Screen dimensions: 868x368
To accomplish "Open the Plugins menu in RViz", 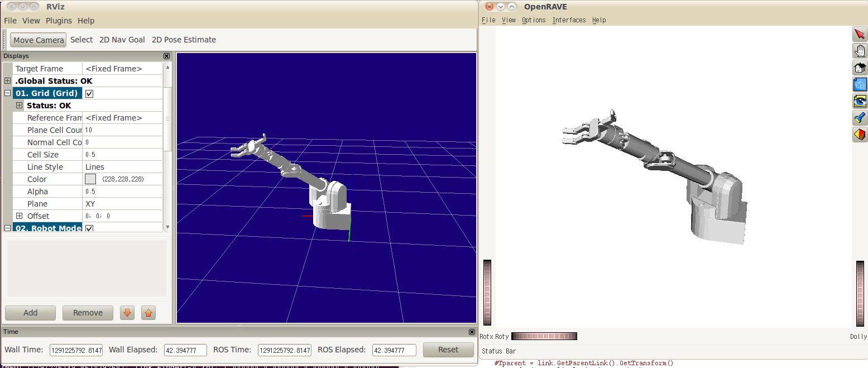I will [x=59, y=21].
